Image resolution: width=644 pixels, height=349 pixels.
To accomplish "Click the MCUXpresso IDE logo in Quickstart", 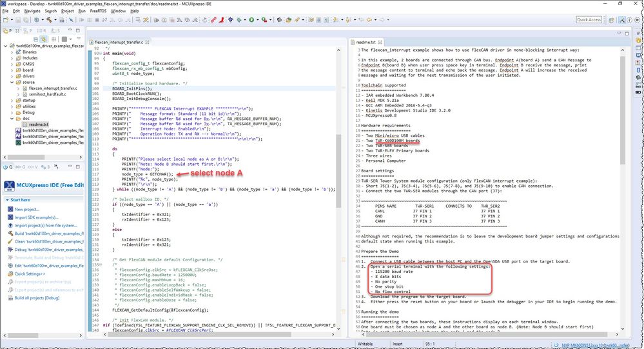I will [x=9, y=186].
